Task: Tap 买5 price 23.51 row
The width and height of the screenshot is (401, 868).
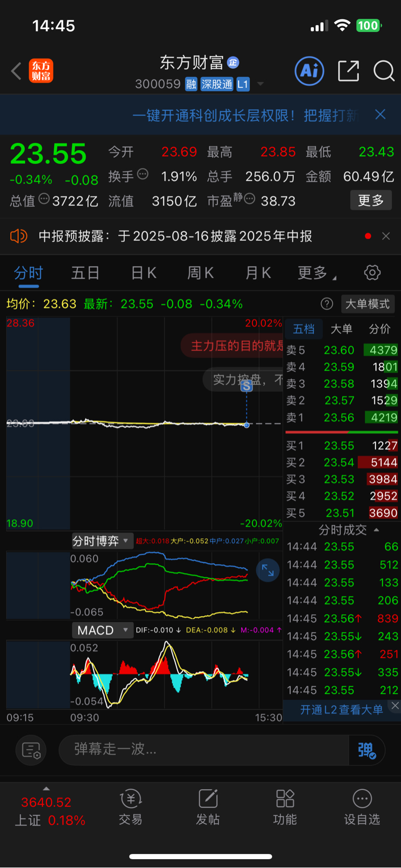Action: pos(342,513)
